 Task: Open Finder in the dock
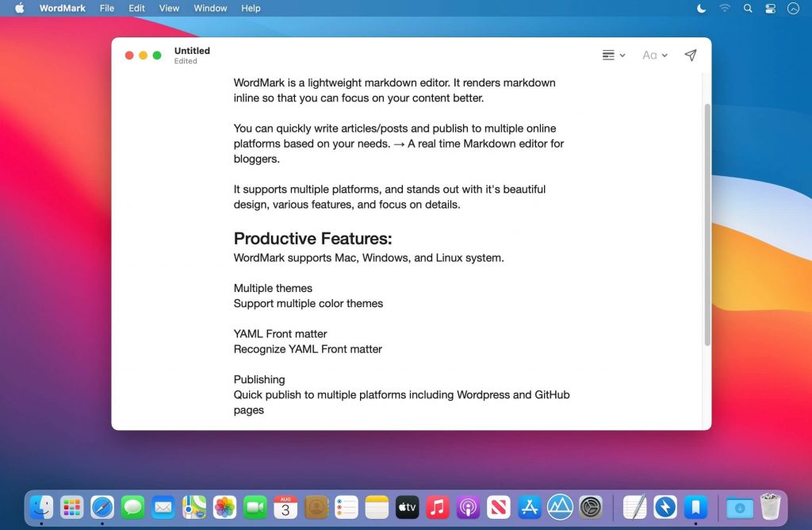click(41, 507)
